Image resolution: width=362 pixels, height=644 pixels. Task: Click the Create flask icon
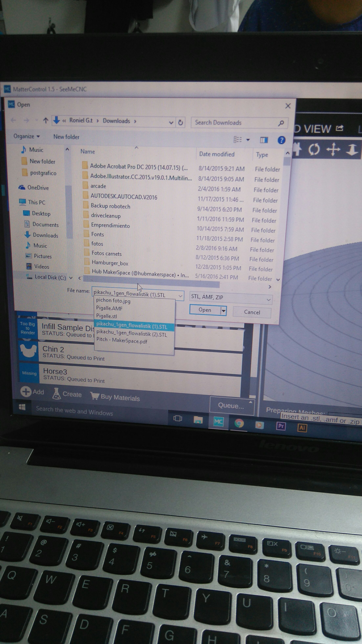pos(57,393)
